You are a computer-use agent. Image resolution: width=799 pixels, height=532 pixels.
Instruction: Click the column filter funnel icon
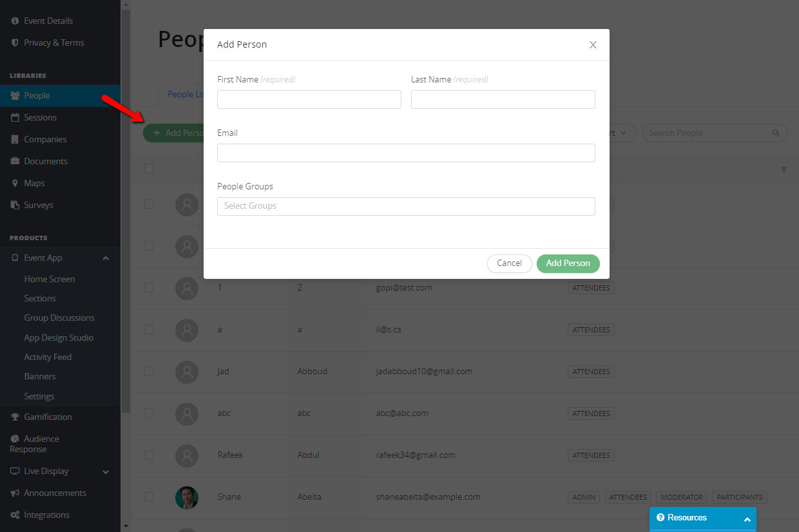(x=784, y=169)
